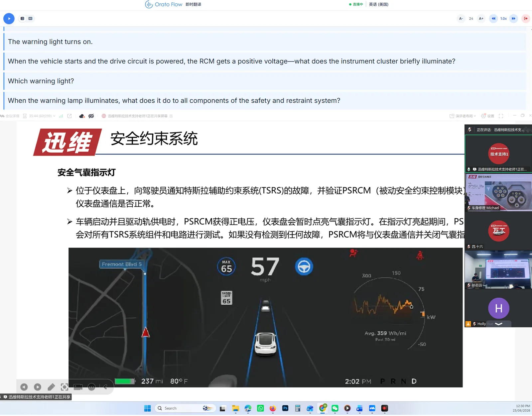The image size is (532, 416).
Task: Open Firefox from the taskbar
Action: [273, 408]
